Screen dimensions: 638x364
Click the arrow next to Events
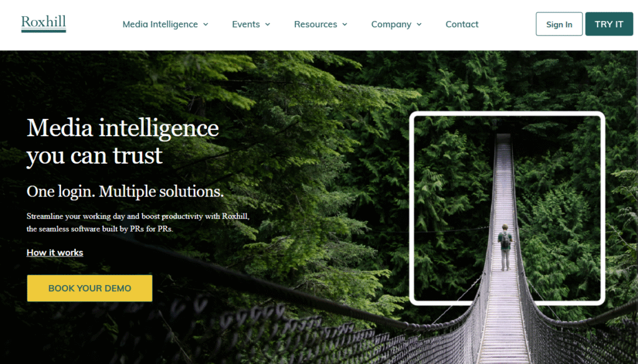[x=267, y=24]
